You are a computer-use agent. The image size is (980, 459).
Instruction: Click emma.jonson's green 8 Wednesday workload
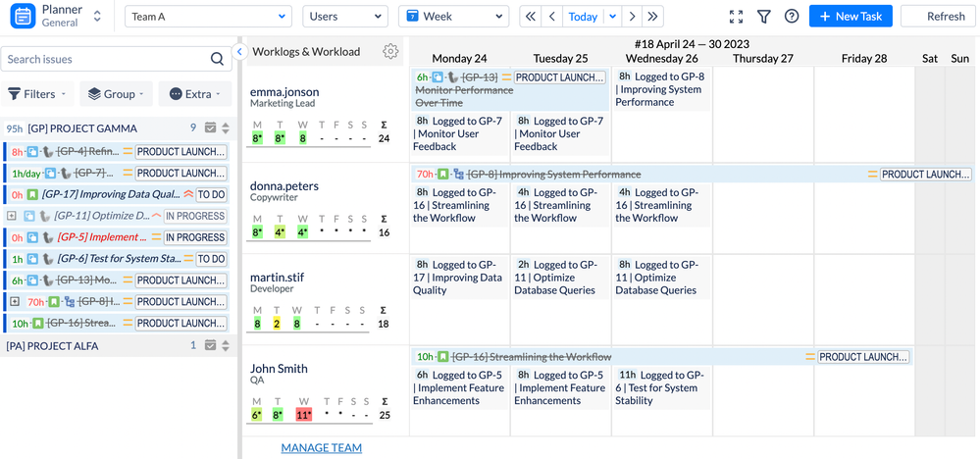[x=303, y=138]
